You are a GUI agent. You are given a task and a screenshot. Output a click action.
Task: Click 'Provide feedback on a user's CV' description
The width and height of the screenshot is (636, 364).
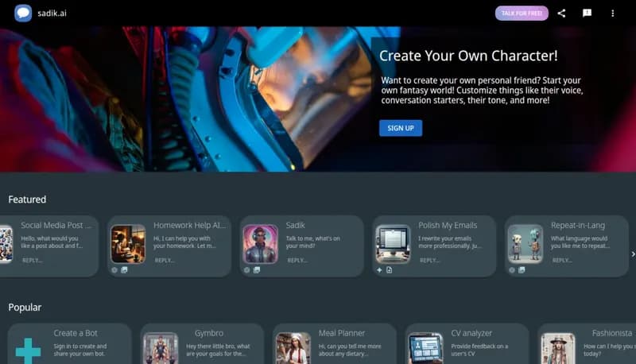[479, 350]
